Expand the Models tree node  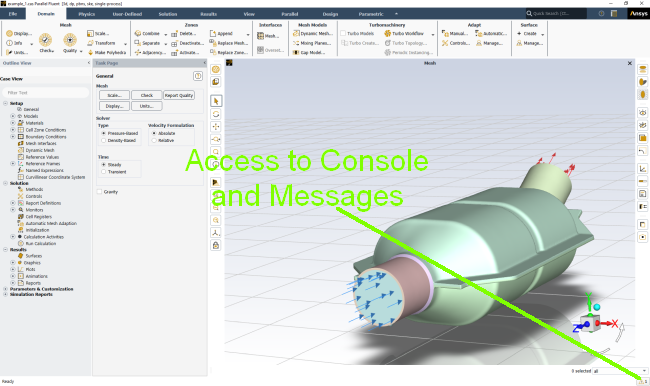(x=13, y=116)
